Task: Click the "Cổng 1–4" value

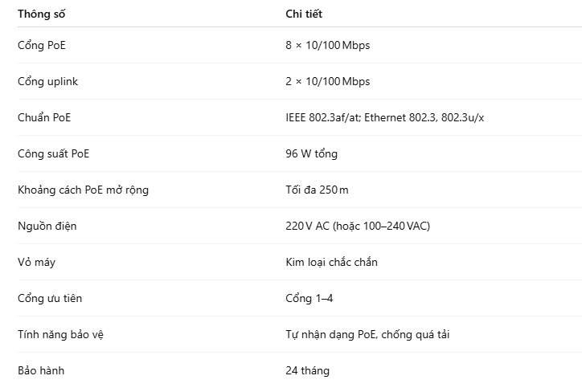Action: [309, 298]
